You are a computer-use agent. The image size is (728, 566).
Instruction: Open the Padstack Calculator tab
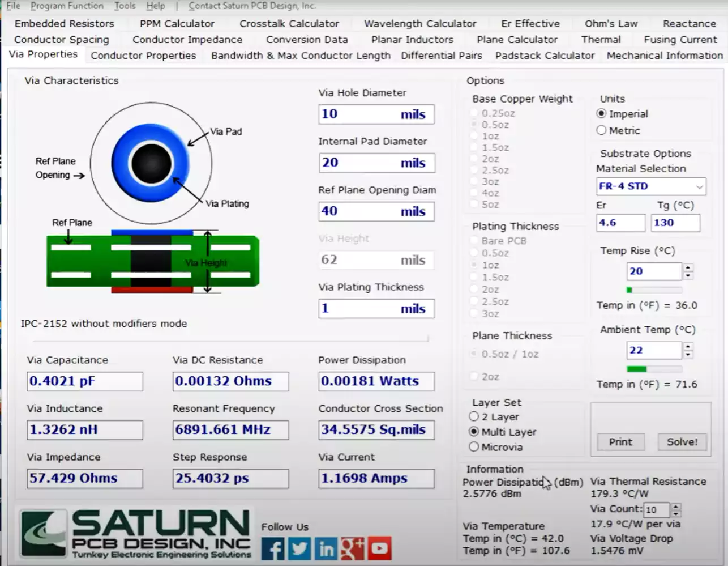545,55
